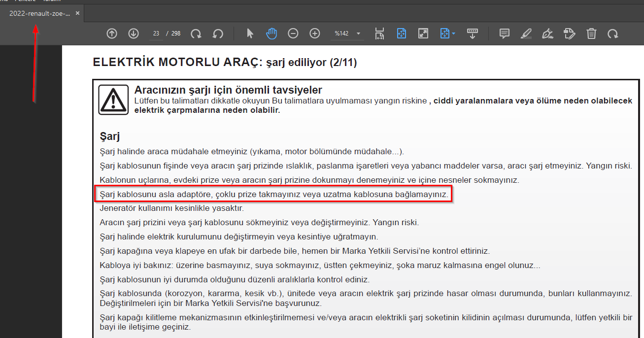Open the fountain pen sign tool
This screenshot has width=644, height=338.
click(547, 34)
